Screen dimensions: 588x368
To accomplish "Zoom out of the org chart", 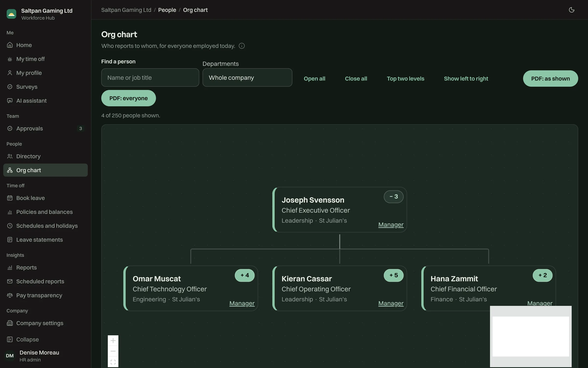I will coord(113,351).
